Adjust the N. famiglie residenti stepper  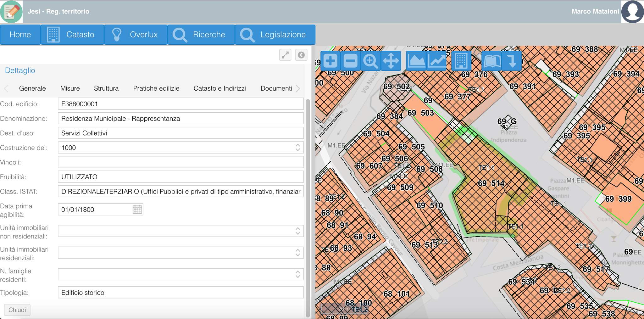coord(298,274)
